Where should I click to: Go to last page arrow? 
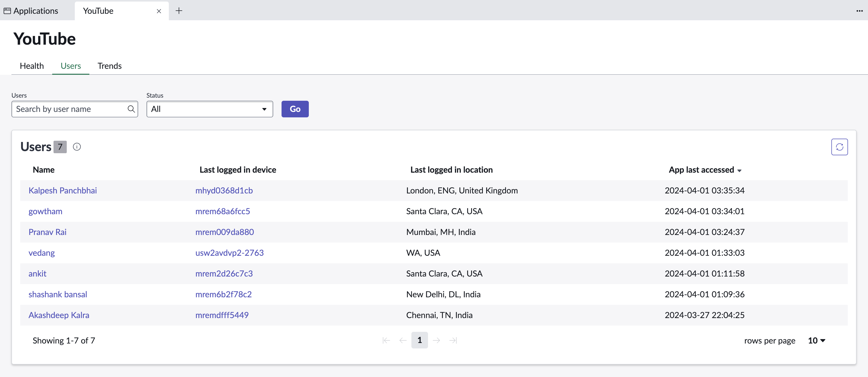point(453,340)
